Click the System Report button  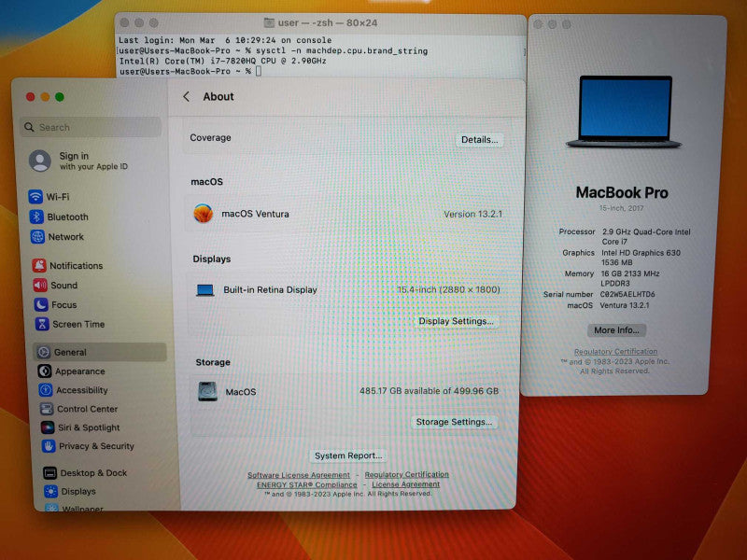coord(348,455)
